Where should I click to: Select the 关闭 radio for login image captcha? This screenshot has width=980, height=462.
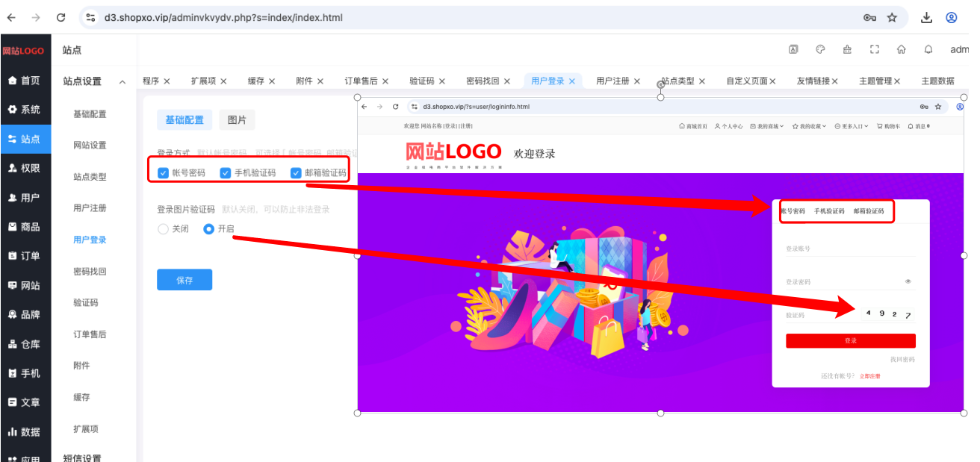tap(164, 229)
